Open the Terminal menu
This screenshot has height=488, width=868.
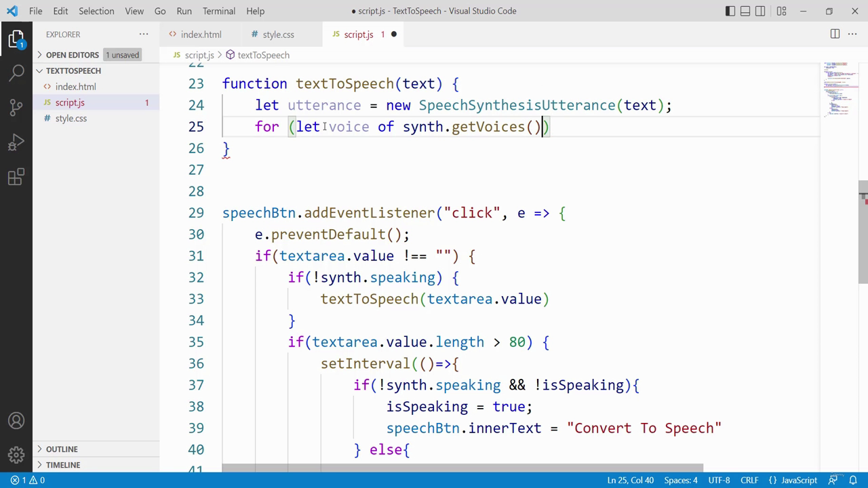click(219, 11)
